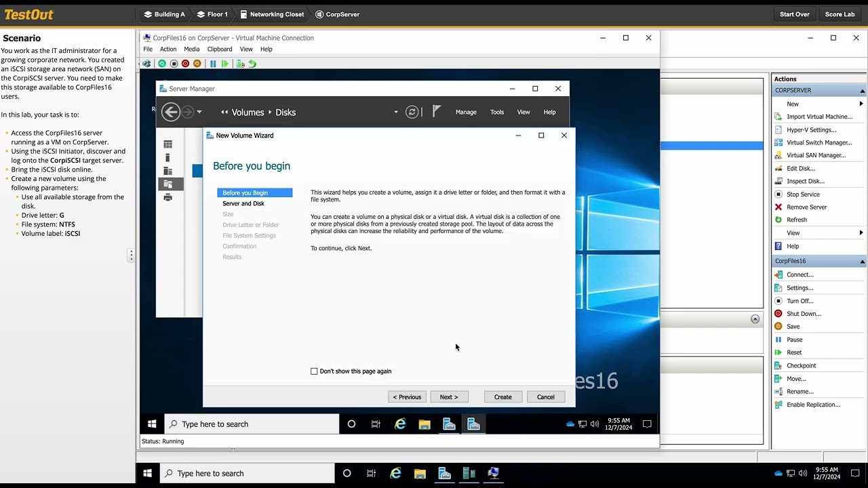Screen dimensions: 868x488
Task: Open Manage menu in Server Manager
Action: (x=466, y=112)
